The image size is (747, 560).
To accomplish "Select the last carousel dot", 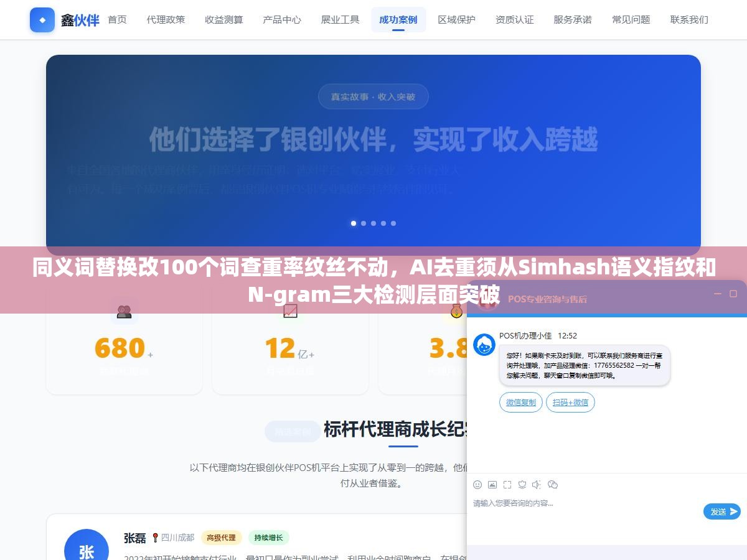I will 393,223.
